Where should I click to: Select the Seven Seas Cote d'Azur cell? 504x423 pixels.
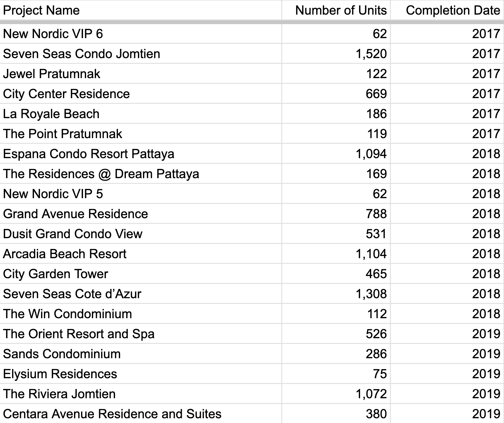(x=140, y=294)
